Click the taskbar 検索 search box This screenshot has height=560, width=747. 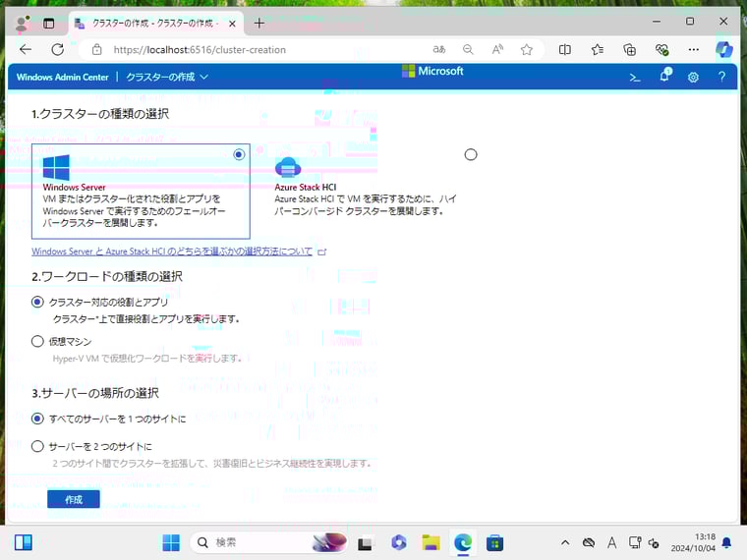tap(269, 542)
